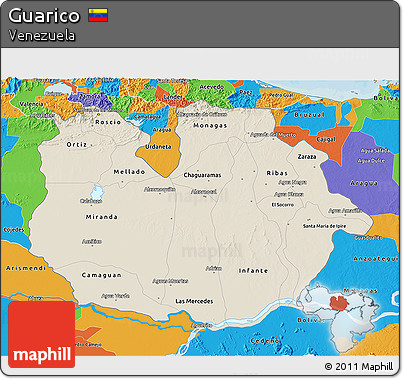Select the Valencia label
The height and width of the screenshot is (379, 403).
tap(32, 104)
